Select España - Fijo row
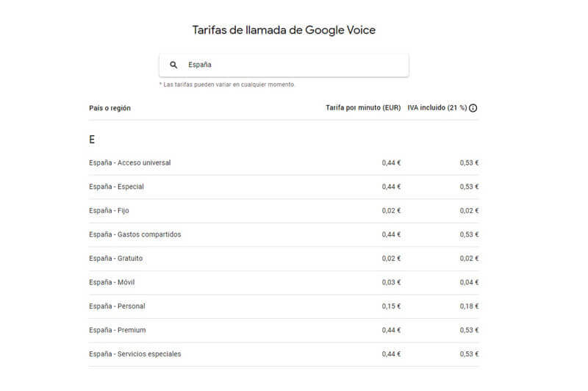 click(x=284, y=211)
